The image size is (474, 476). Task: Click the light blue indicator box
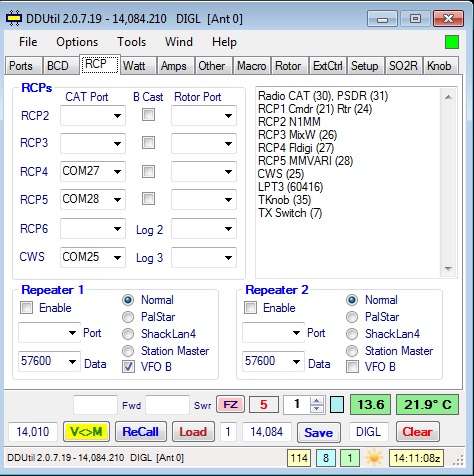(x=337, y=405)
